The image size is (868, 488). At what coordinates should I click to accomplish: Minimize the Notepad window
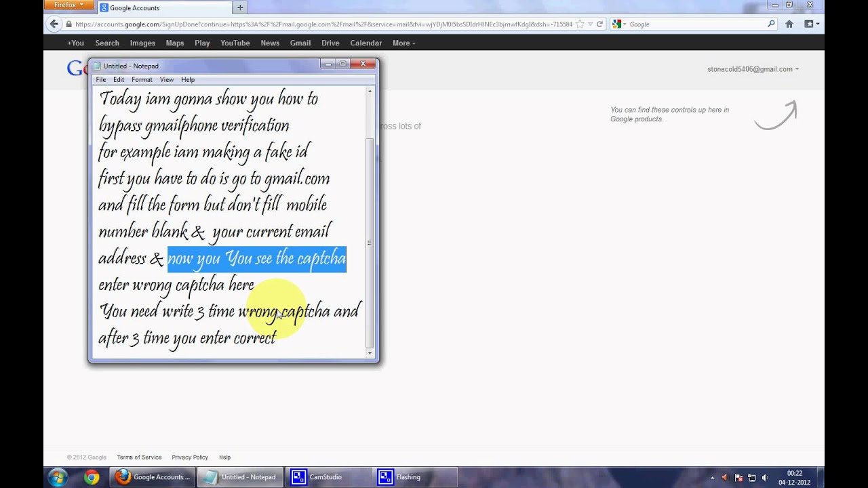(x=328, y=64)
